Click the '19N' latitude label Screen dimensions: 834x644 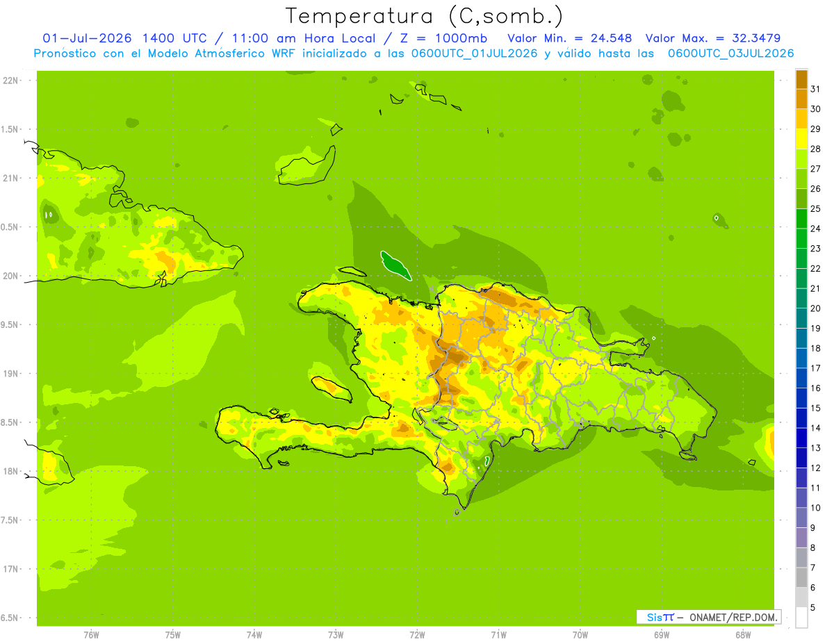coord(10,374)
